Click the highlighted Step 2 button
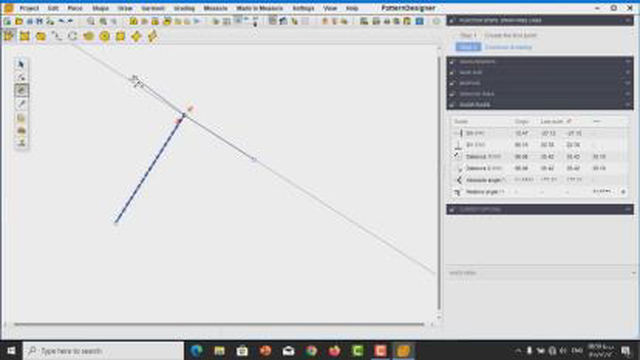The height and width of the screenshot is (360, 640). tap(468, 47)
